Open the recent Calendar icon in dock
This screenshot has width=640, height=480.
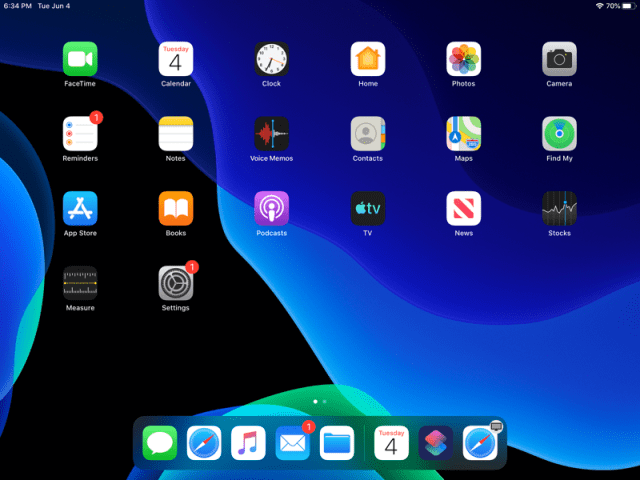(391, 443)
